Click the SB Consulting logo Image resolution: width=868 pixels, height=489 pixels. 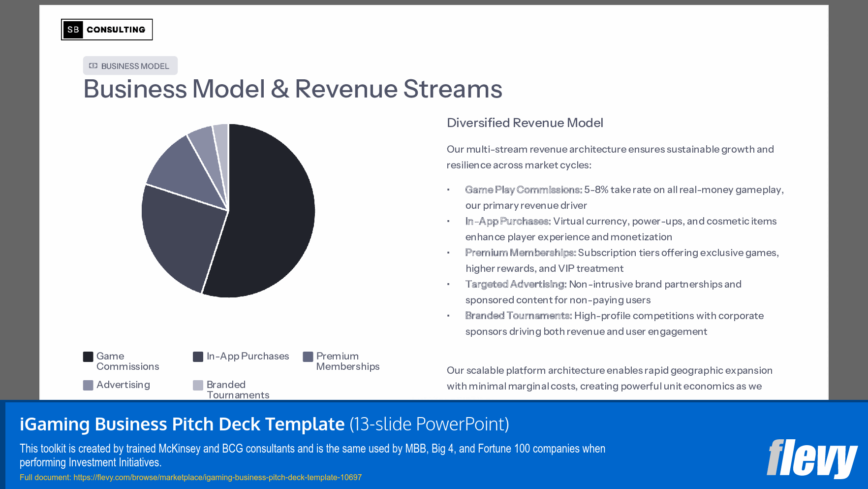pyautogui.click(x=107, y=29)
